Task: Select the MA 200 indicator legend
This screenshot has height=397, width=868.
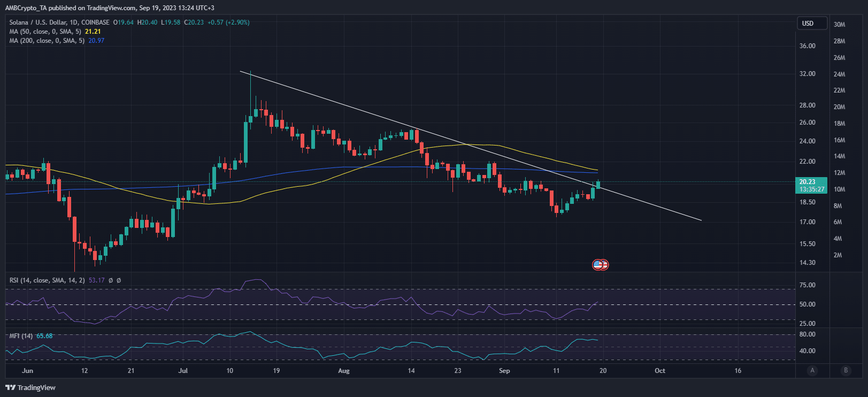Action: (47, 41)
